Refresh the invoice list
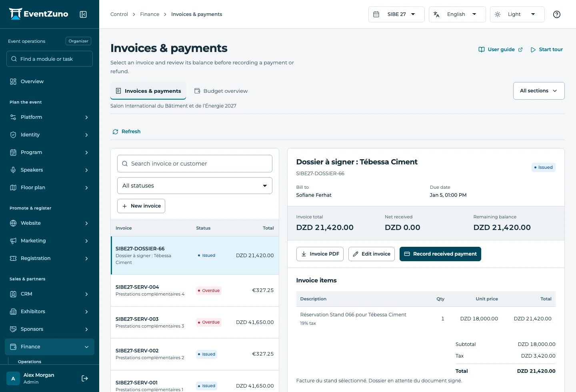The width and height of the screenshot is (576, 392). 126,132
